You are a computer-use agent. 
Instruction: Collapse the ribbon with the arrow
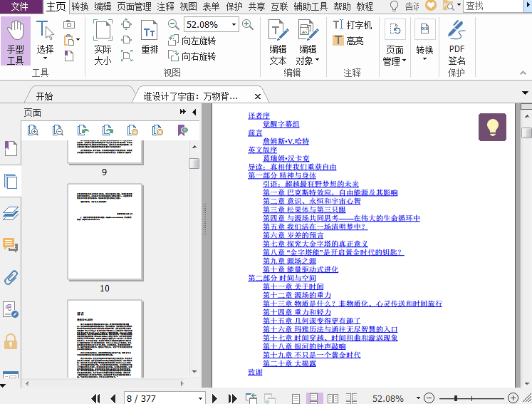(x=523, y=73)
